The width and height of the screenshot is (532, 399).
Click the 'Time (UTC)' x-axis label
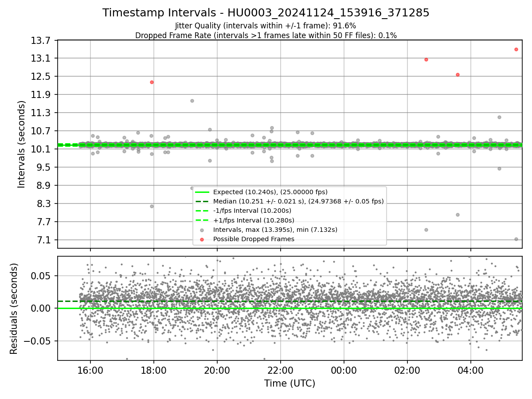click(289, 383)
